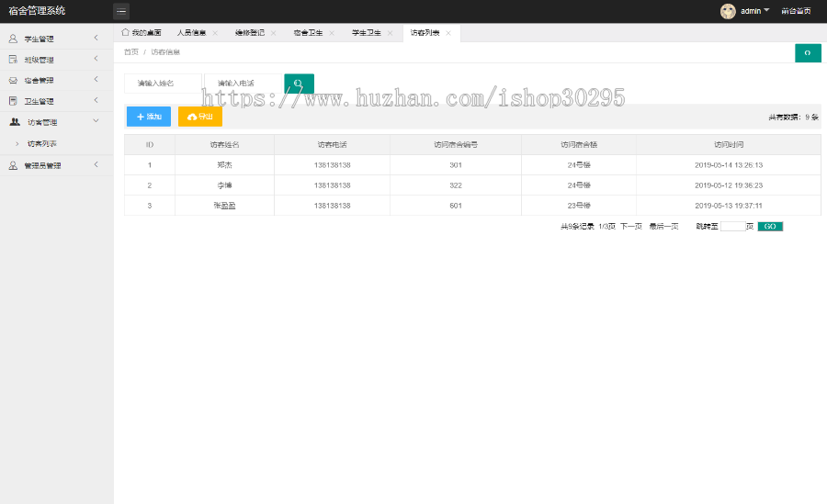Switch to the 宿舍卫生 tab
This screenshot has height=504, width=827.
[x=308, y=33]
